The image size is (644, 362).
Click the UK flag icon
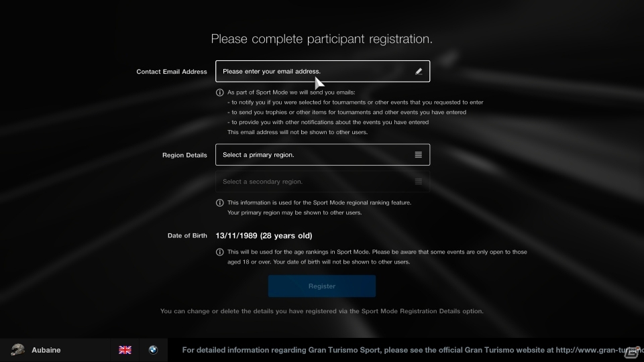pos(125,350)
